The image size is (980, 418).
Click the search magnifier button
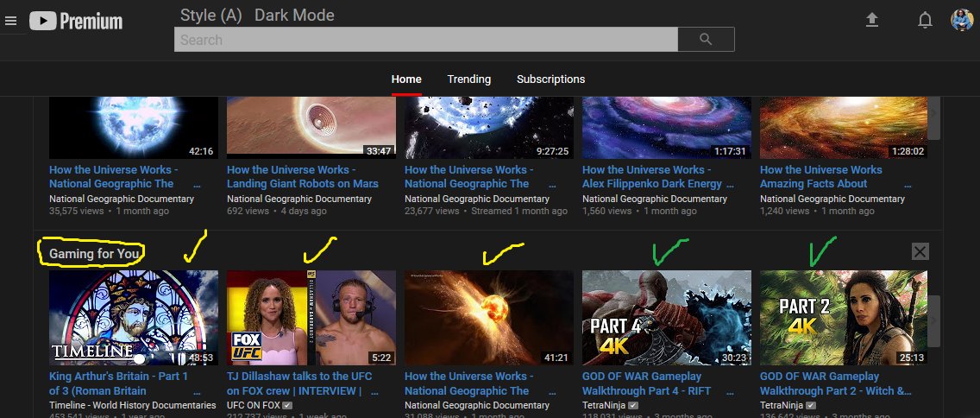[707, 40]
